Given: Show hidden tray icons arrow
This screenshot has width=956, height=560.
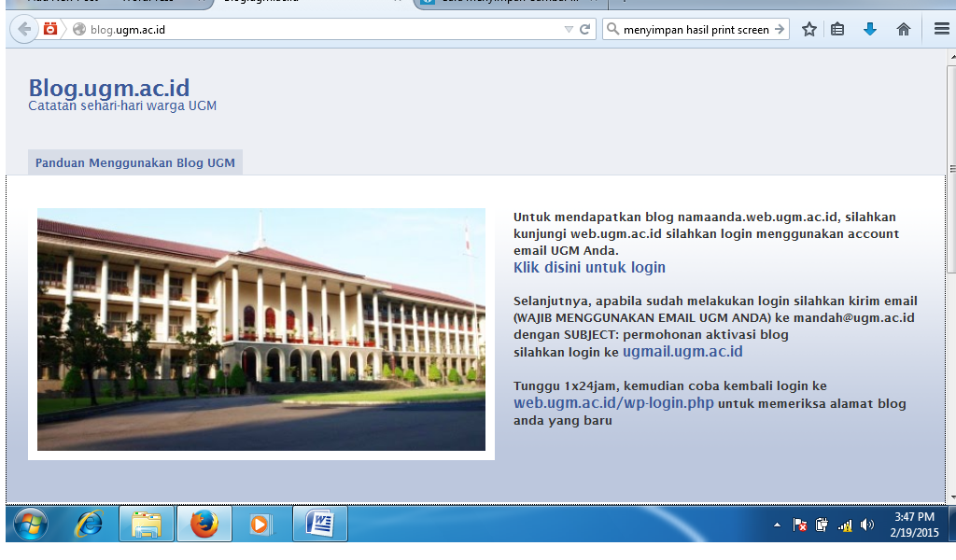Looking at the screenshot, I should click(x=777, y=525).
